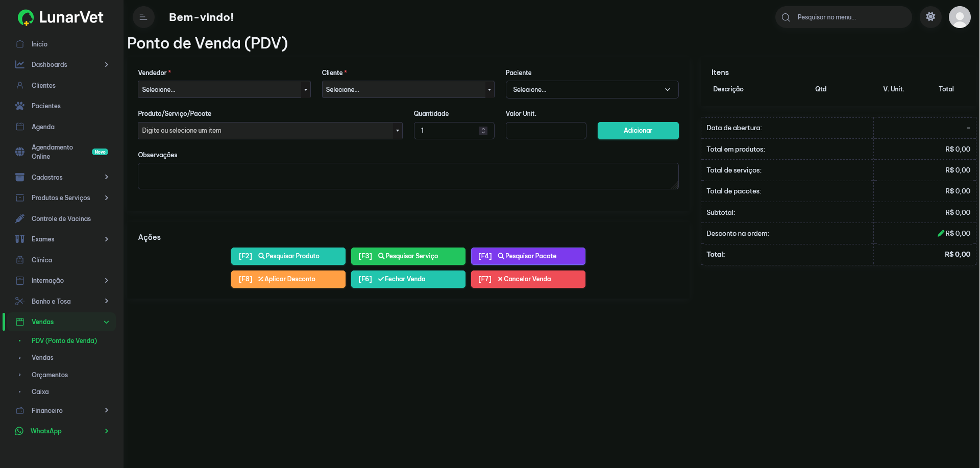Click the Agendamento Online globe icon

click(20, 152)
